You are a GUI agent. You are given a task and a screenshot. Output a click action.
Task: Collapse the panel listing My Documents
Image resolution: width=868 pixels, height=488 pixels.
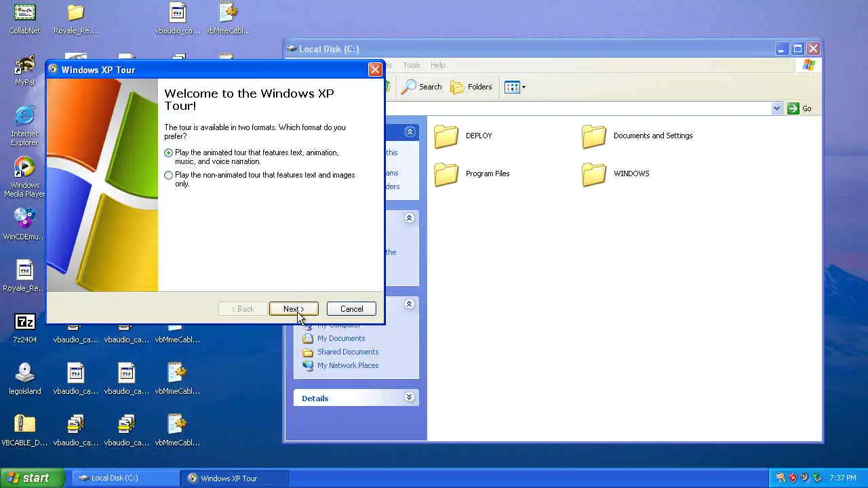coord(409,304)
